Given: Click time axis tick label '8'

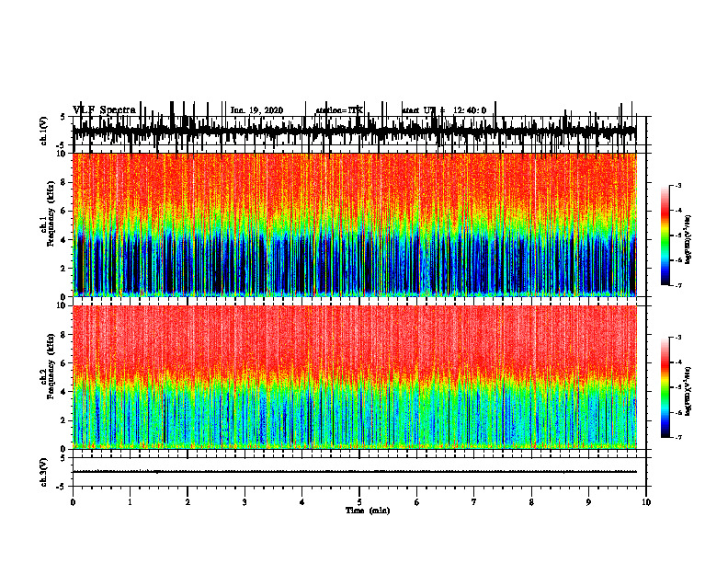Looking at the screenshot, I should pyautogui.click(x=531, y=502).
